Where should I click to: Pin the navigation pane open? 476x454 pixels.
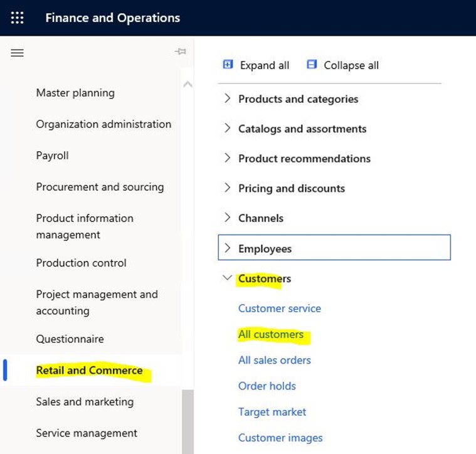click(181, 51)
